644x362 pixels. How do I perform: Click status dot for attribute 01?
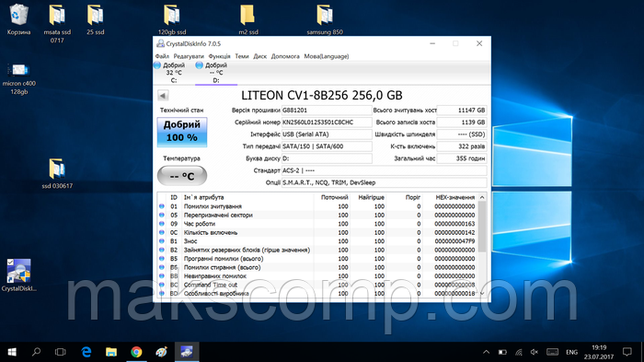(x=161, y=206)
